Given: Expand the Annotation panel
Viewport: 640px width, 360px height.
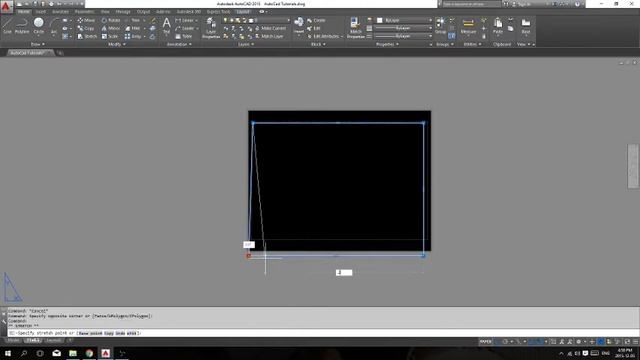Looking at the screenshot, I should [179, 44].
